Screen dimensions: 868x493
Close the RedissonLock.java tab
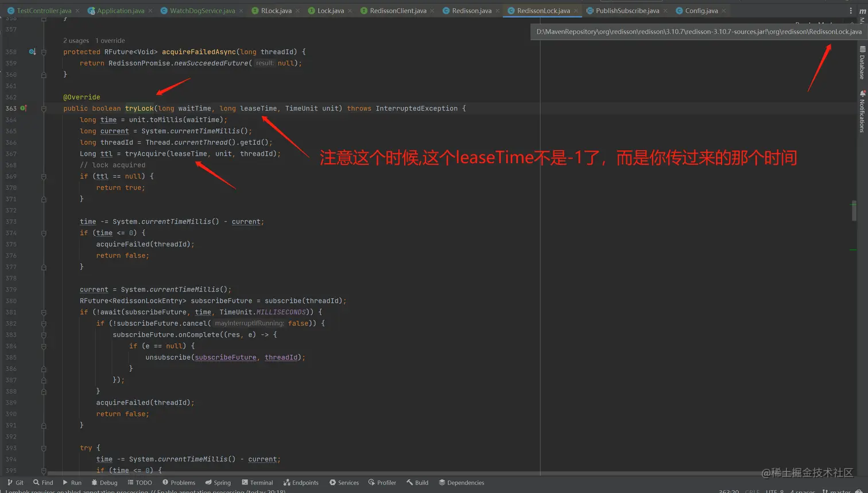click(x=576, y=11)
